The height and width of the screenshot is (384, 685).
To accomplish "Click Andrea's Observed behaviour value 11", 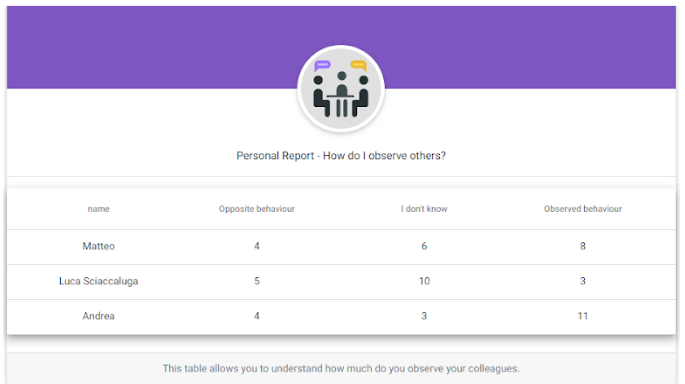I will click(x=583, y=316).
